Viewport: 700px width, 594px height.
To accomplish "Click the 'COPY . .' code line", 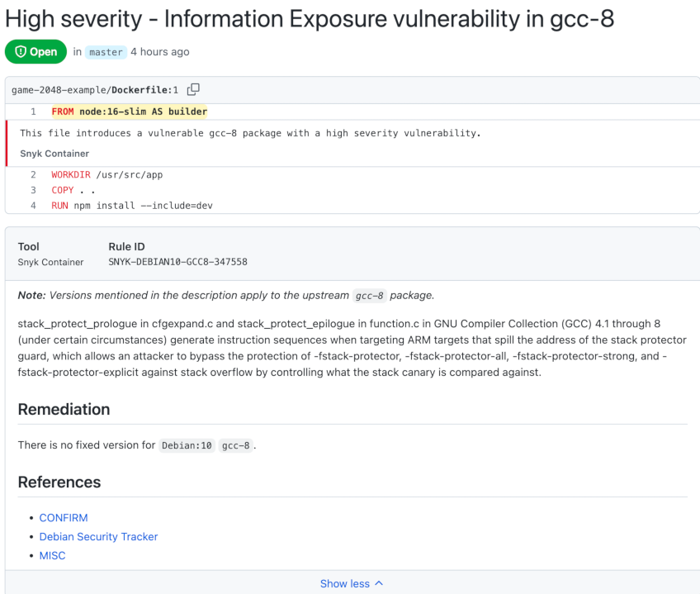I will tap(73, 190).
